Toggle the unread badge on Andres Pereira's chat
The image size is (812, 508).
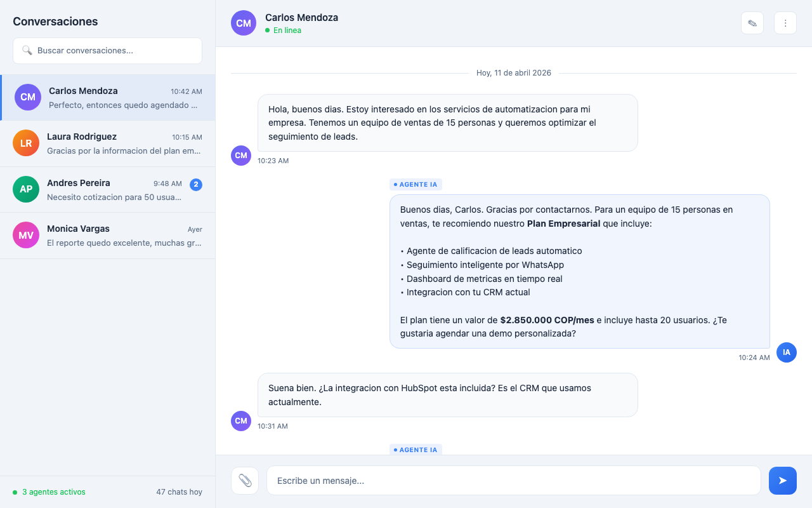(196, 184)
